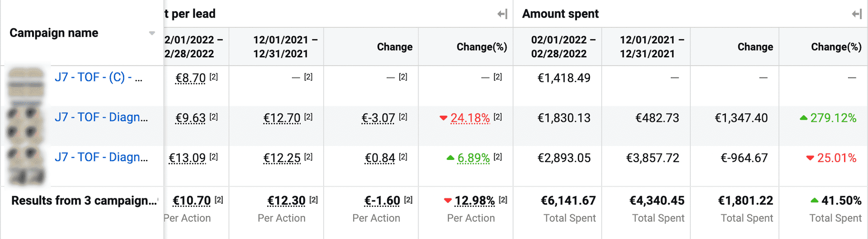Click the footnote marker beside €13.09
Screen dimensions: 868x239
[x=214, y=157]
